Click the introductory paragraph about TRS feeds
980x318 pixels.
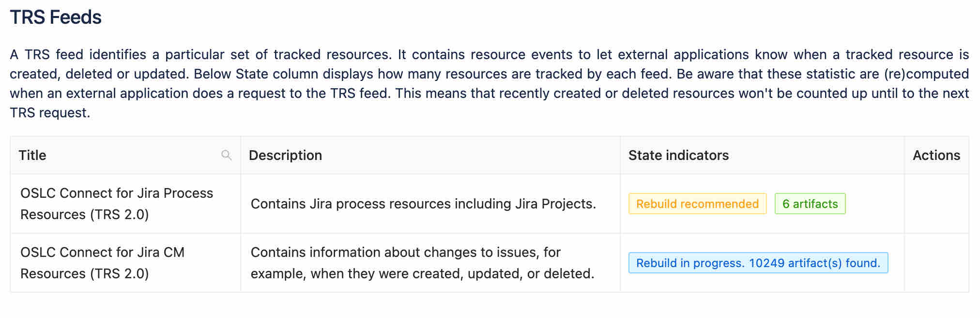[489, 83]
